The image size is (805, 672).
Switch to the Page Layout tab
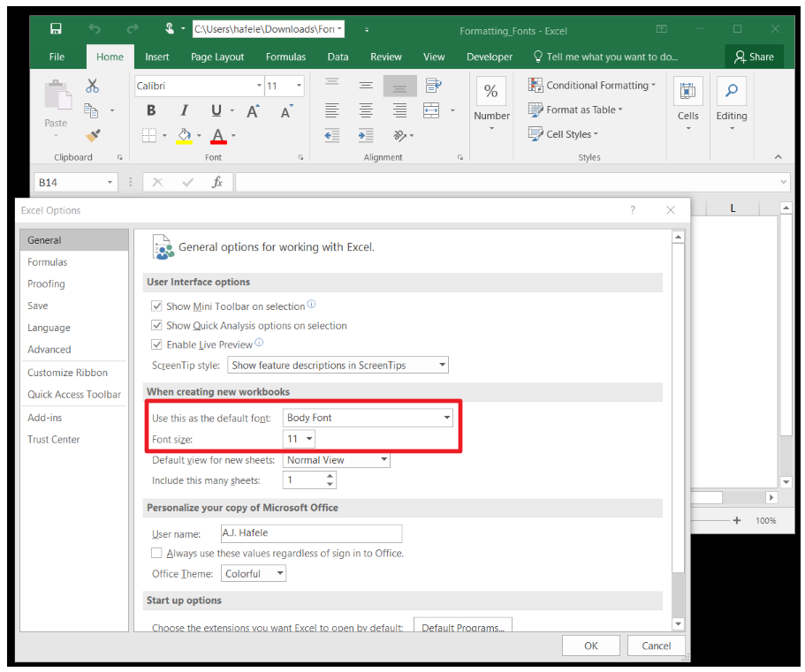click(x=217, y=57)
